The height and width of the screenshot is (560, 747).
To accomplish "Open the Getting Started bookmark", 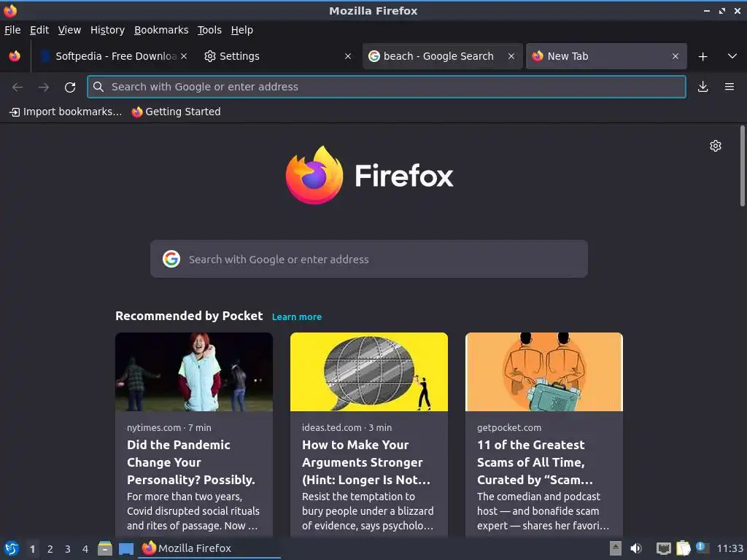I will click(177, 112).
